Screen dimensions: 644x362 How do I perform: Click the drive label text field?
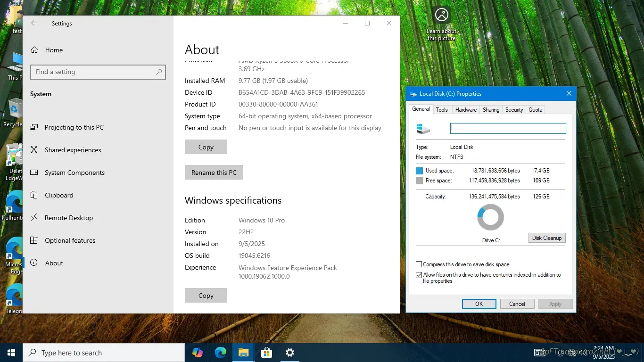[508, 128]
